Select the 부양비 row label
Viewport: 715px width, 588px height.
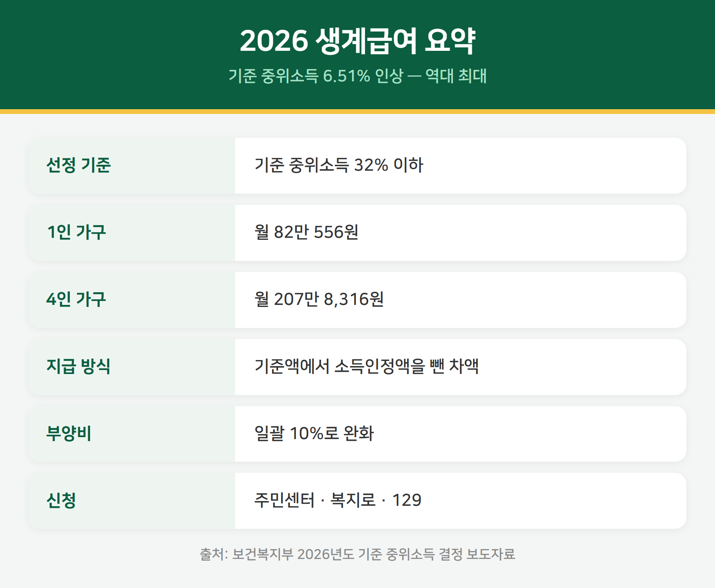tap(69, 434)
